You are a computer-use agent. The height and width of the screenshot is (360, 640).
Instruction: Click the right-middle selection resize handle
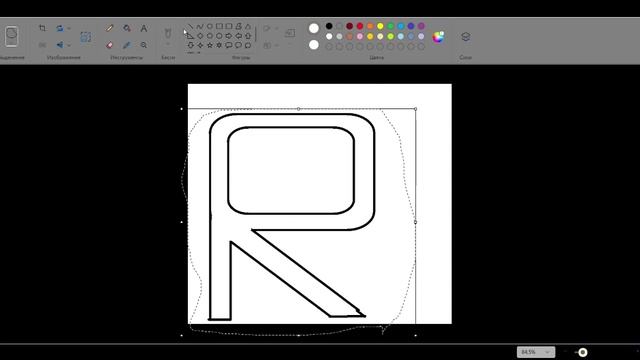[x=416, y=222]
